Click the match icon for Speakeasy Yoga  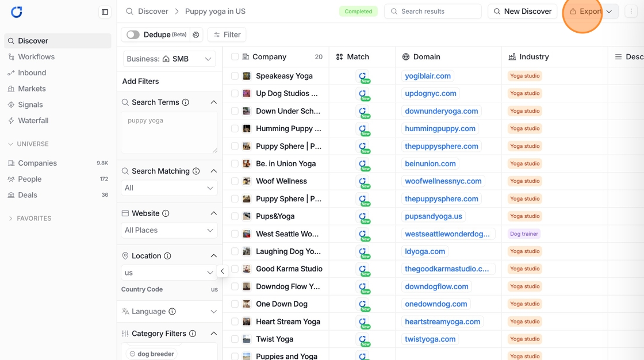(x=363, y=76)
